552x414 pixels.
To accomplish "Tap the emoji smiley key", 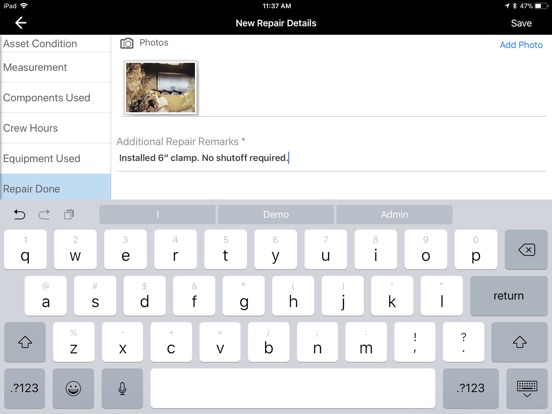I will tap(73, 388).
